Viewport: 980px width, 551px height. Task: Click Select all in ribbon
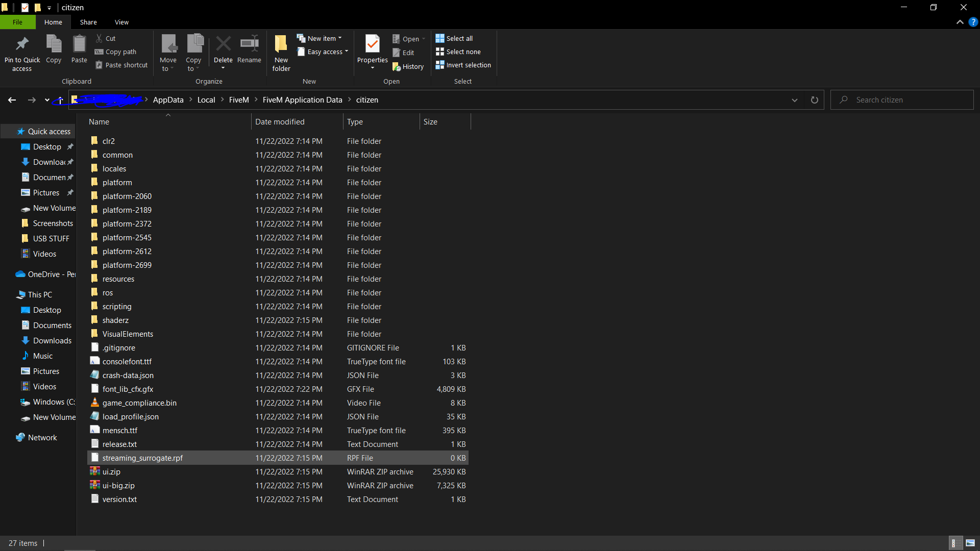454,38
